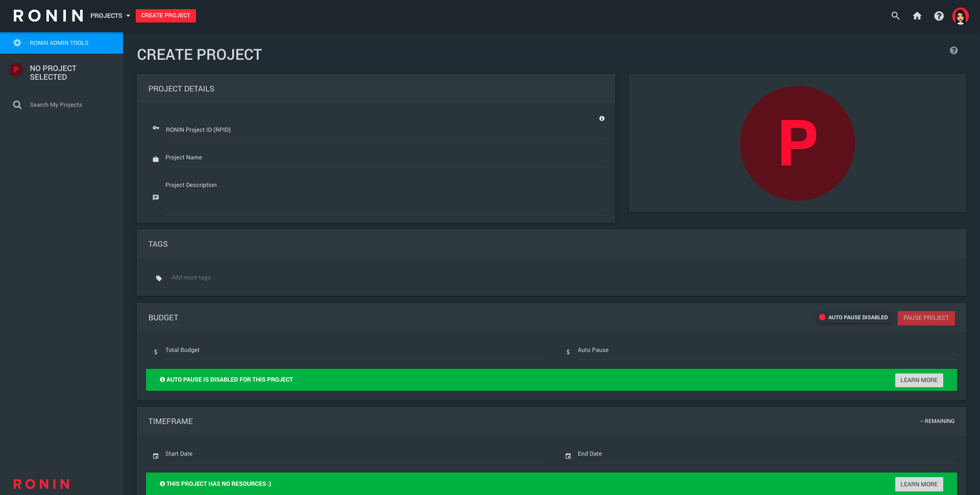
Task: Click the calendar icon beside Start Date
Action: 156,456
